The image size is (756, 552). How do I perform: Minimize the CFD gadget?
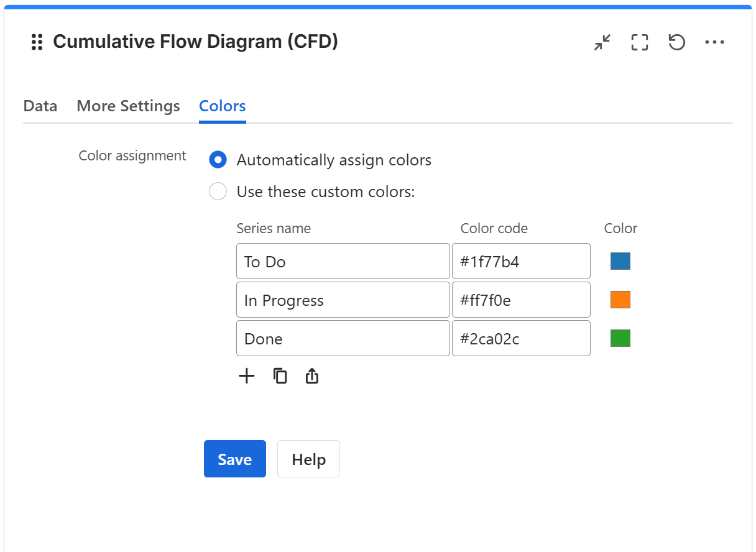[x=602, y=42]
